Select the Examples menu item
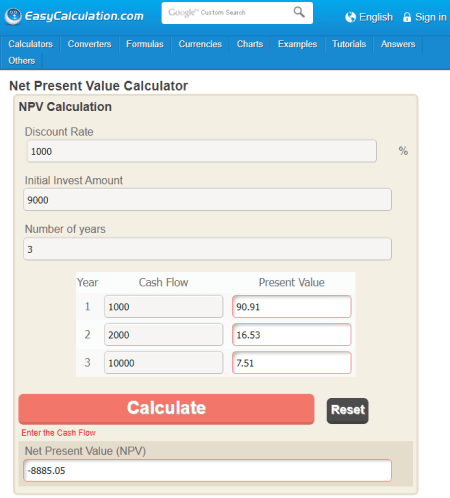Viewport: 450px width, 498px height. pyautogui.click(x=297, y=44)
